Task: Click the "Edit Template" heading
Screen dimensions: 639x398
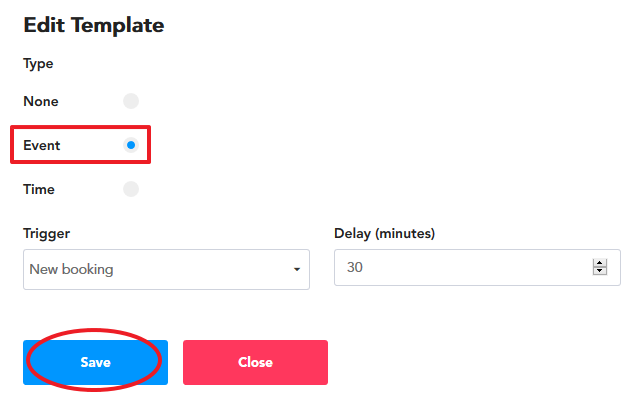Action: click(94, 25)
